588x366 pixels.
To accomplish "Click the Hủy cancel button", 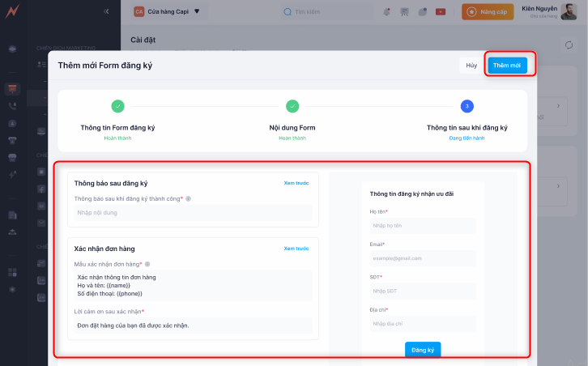I will coord(471,66).
